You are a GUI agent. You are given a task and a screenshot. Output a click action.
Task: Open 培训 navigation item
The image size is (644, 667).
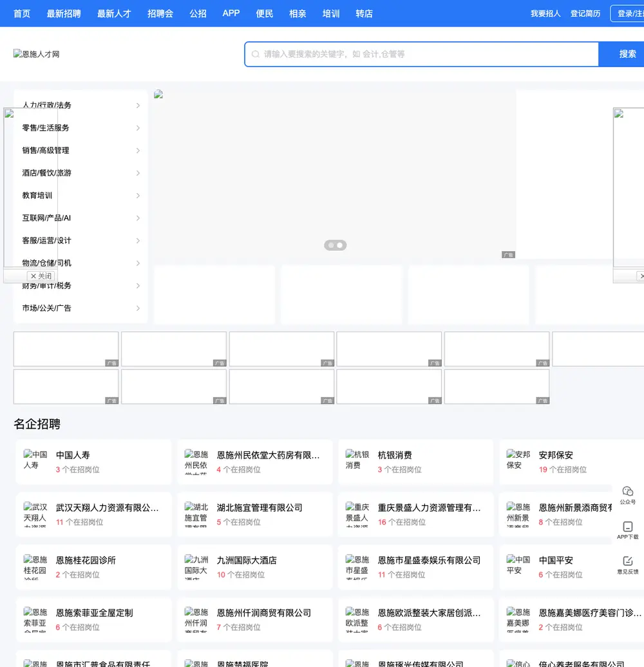coord(331,14)
